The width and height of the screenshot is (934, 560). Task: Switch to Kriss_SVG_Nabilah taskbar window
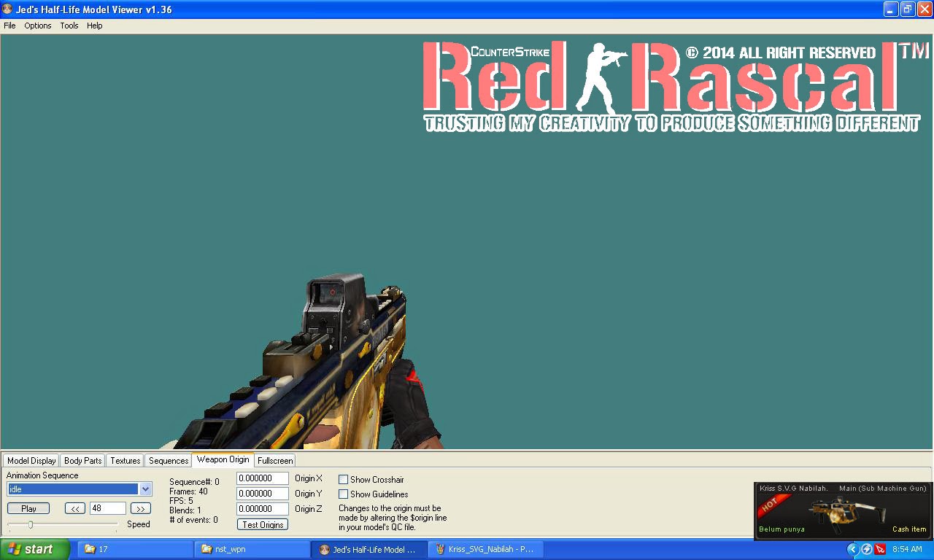[x=486, y=549]
